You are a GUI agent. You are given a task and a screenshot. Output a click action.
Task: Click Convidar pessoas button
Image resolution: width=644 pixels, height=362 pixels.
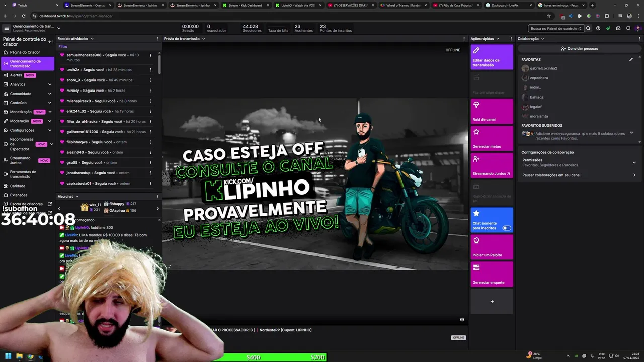[x=580, y=49]
